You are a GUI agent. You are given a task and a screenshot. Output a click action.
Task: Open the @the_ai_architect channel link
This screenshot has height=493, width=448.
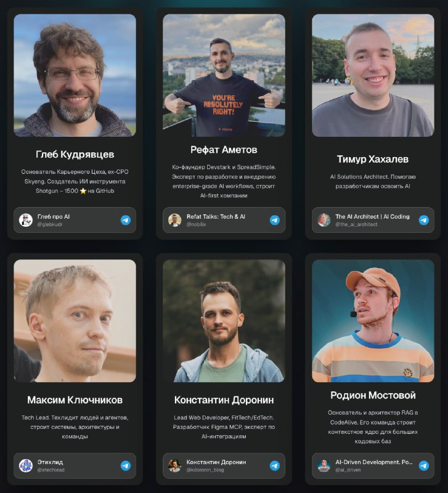(373, 220)
